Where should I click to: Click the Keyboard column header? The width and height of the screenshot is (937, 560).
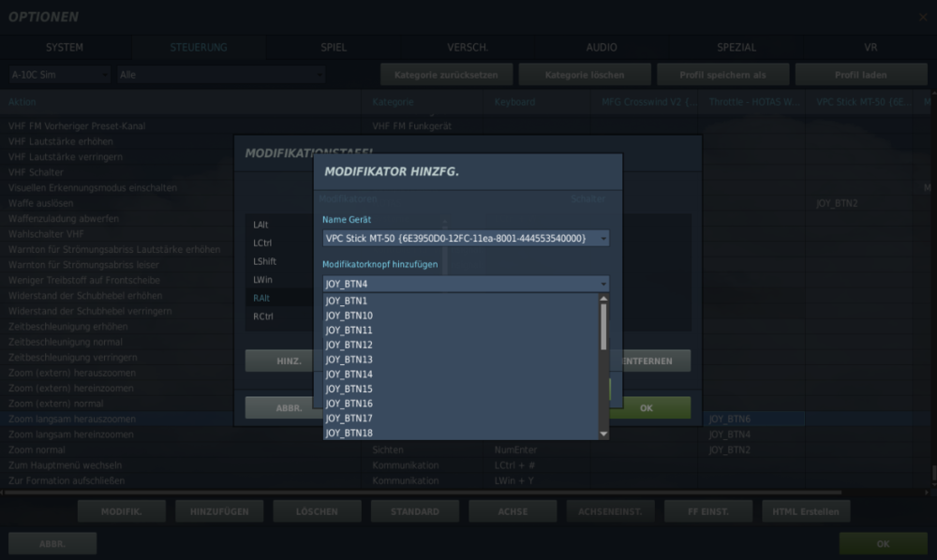(x=537, y=102)
